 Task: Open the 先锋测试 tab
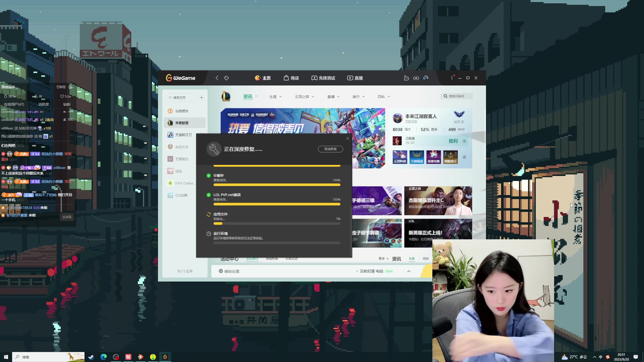[323, 78]
